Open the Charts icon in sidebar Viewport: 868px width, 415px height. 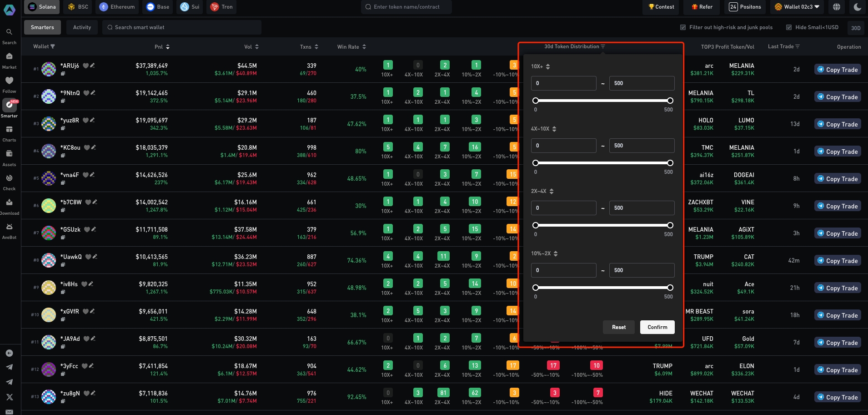9,130
